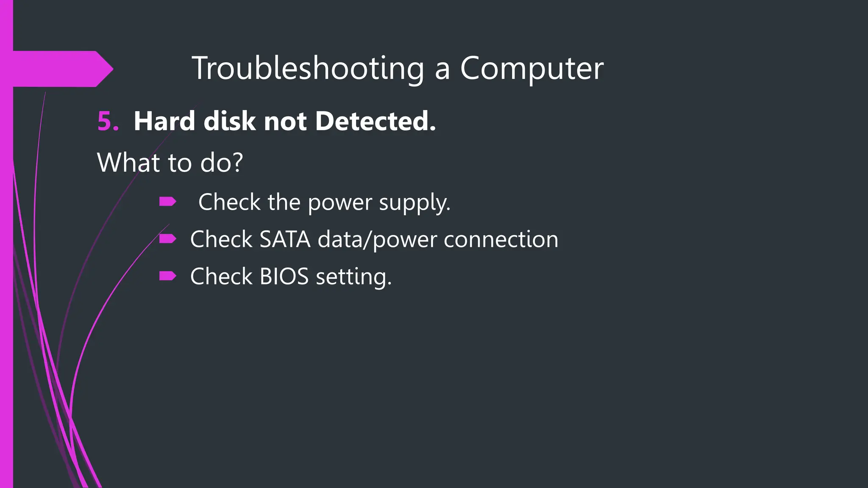868x488 pixels.
Task: Click the arrow bullet before "Check BIOS setting."
Action: pyautogui.click(x=167, y=276)
